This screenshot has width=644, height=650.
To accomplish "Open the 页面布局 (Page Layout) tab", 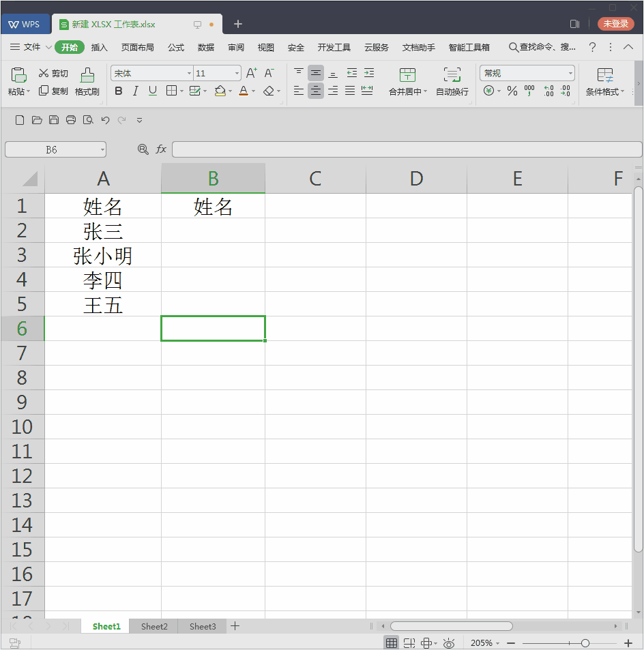I will point(137,47).
